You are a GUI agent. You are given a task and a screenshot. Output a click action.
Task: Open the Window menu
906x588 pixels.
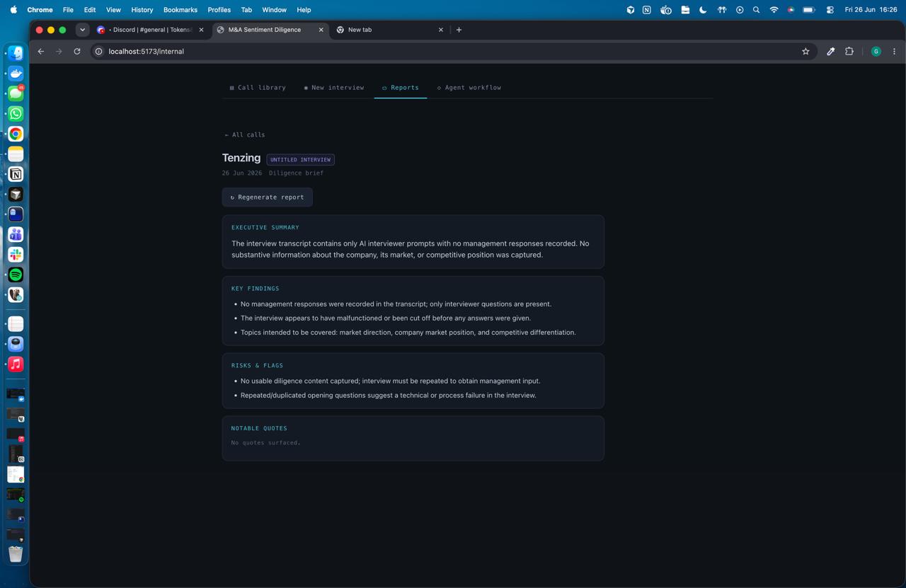(274, 10)
